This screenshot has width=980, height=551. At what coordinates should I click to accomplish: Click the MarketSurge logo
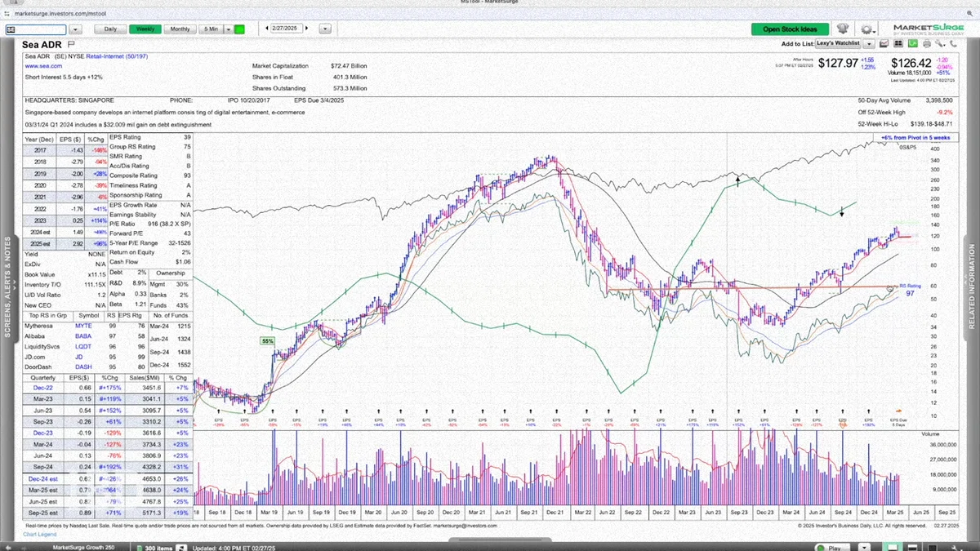pos(929,29)
